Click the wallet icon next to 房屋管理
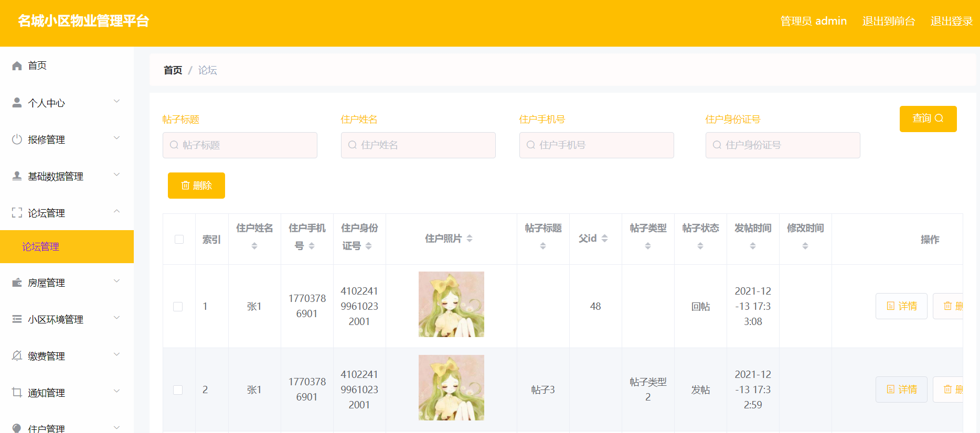This screenshot has height=433, width=980. pos(17,283)
